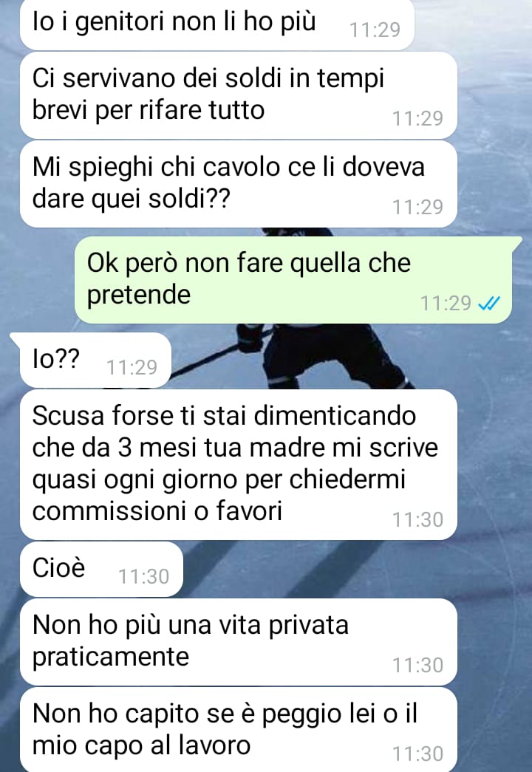Screen dimensions: 532x772
Task: Tap the blue double-check read receipt icon
Action: tap(489, 304)
